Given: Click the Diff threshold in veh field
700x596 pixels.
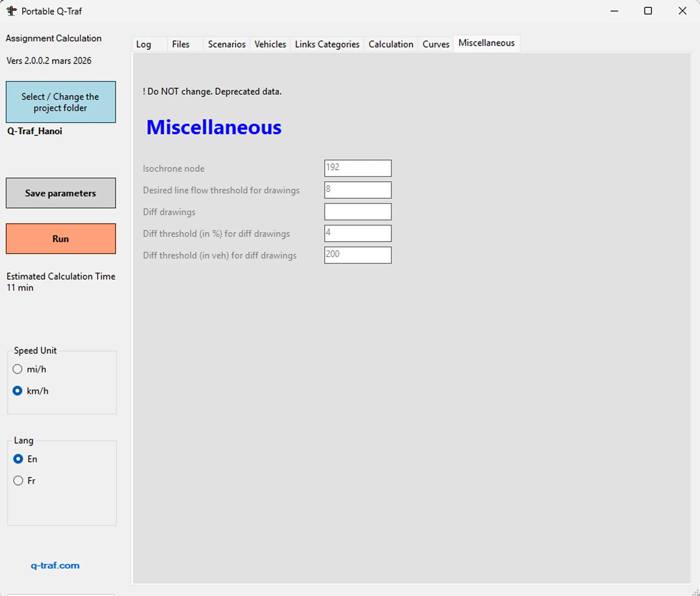Looking at the screenshot, I should coord(358,255).
